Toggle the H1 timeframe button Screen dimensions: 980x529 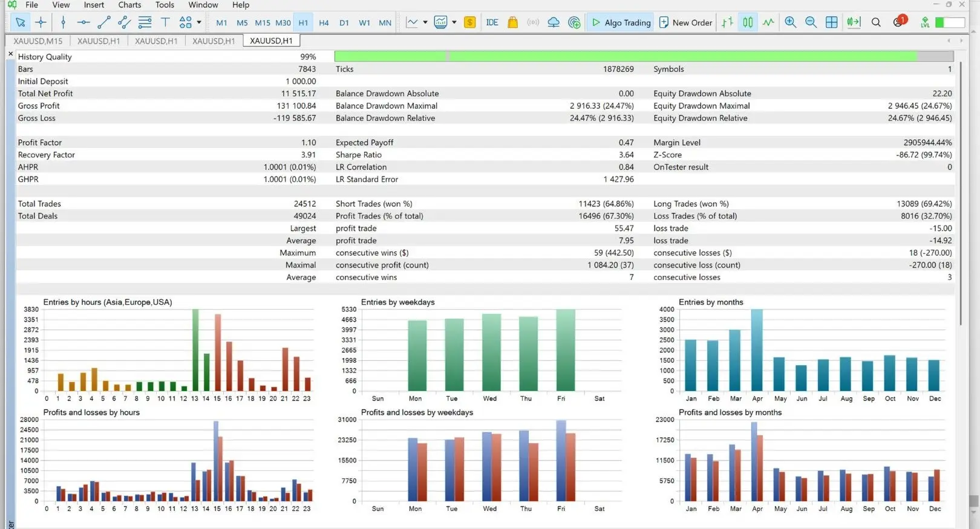[x=303, y=22]
